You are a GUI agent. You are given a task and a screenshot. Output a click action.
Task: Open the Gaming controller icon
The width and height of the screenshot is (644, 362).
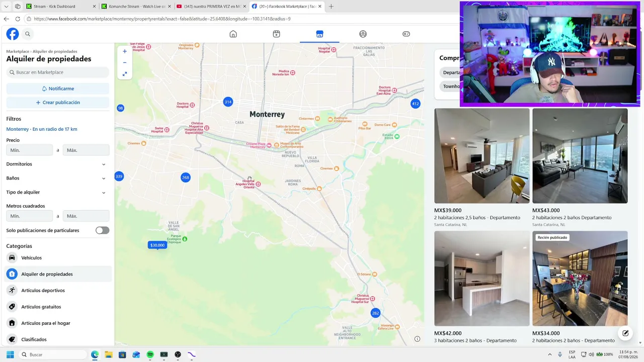[x=406, y=34]
